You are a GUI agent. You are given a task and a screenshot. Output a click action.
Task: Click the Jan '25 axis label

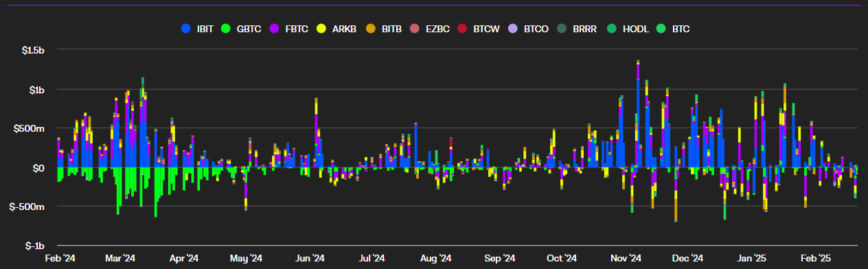point(751,258)
